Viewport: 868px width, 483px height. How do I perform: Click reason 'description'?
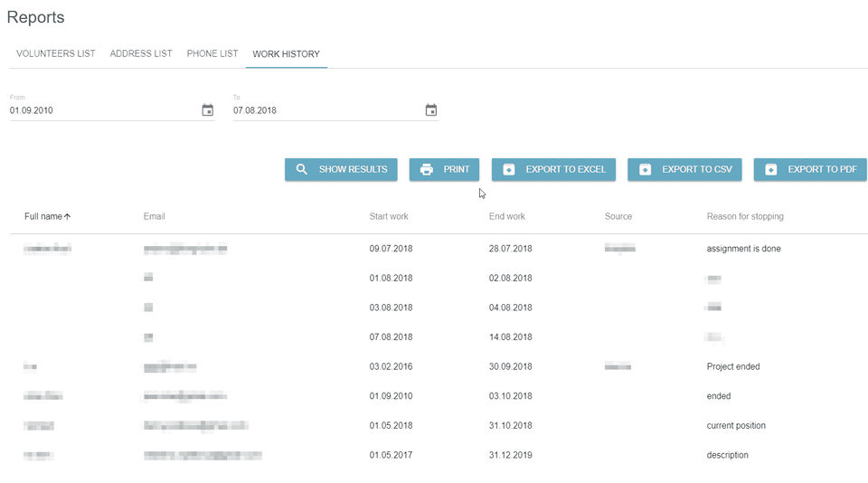click(x=727, y=455)
